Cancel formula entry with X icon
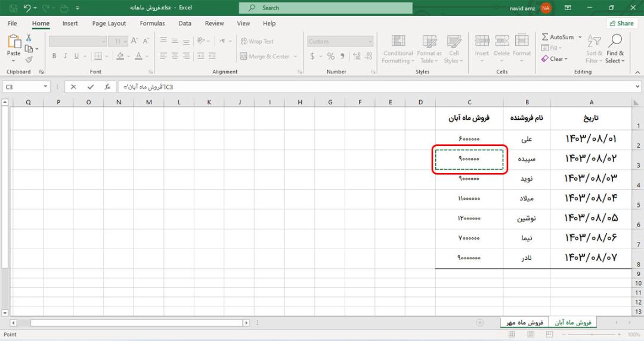Viewport: 644px width, 341px height. (x=73, y=86)
